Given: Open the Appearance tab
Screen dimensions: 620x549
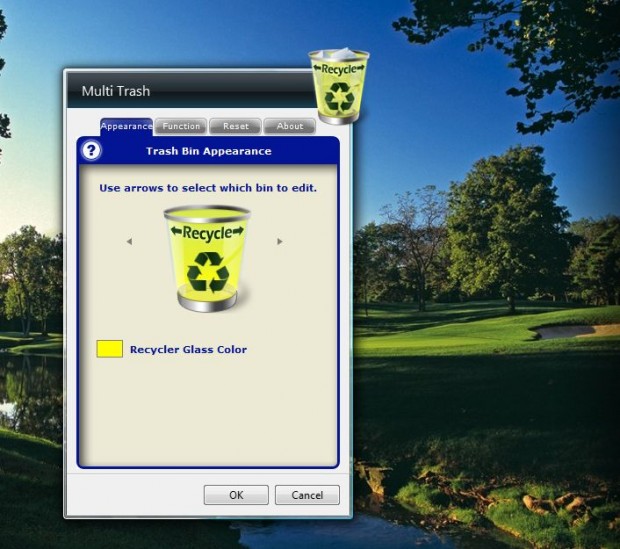Looking at the screenshot, I should pyautogui.click(x=126, y=127).
